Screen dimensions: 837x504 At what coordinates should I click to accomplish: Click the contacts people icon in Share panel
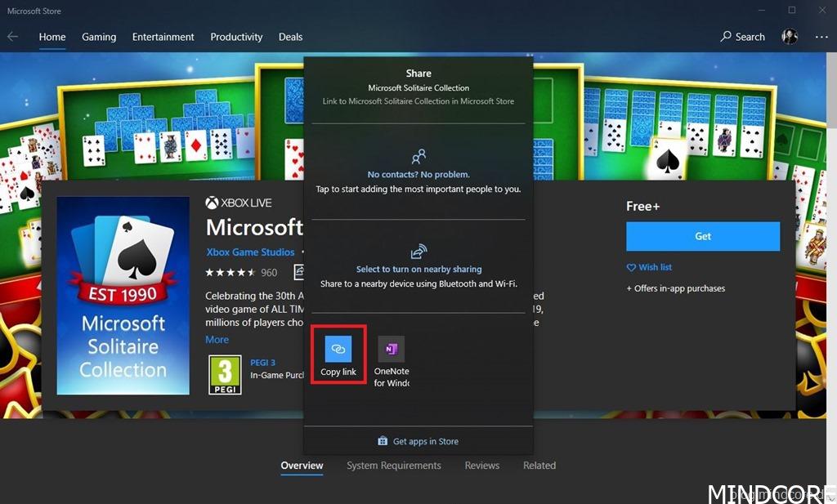pos(418,156)
